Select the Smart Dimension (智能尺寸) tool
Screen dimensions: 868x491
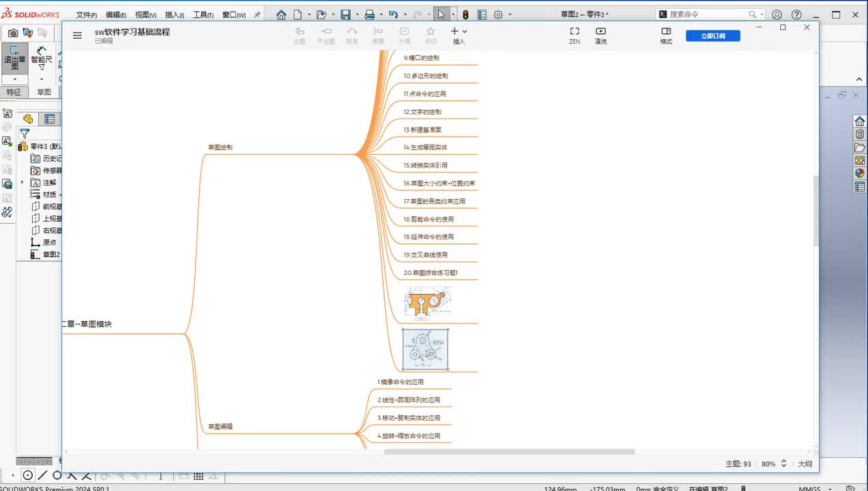click(x=42, y=58)
